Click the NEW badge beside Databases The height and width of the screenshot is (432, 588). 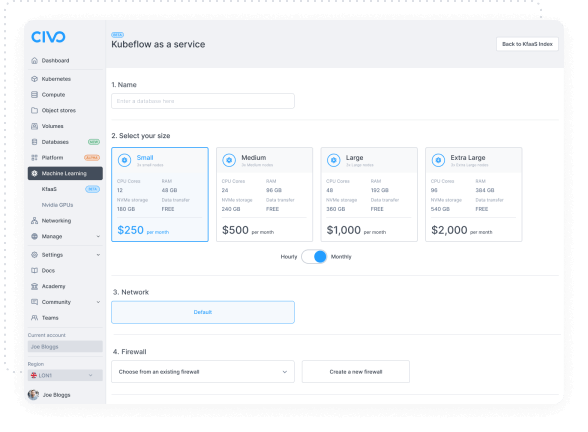[x=94, y=142]
